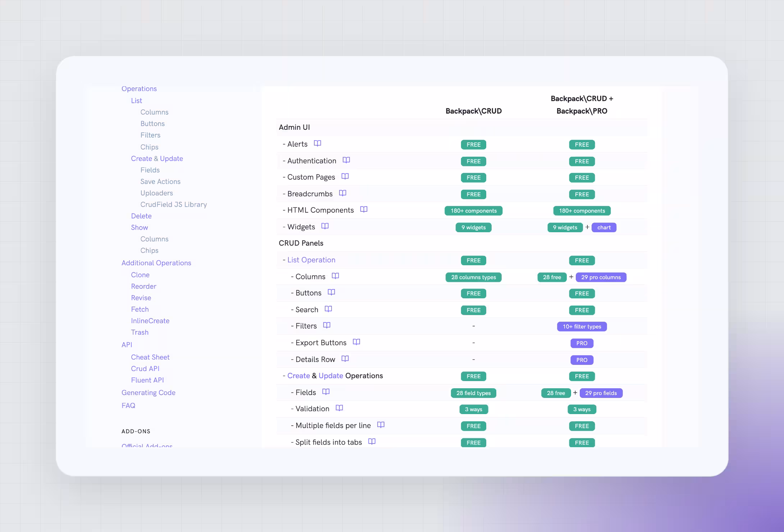Open docs icon for Widgets row
784x532 pixels.
click(x=325, y=226)
